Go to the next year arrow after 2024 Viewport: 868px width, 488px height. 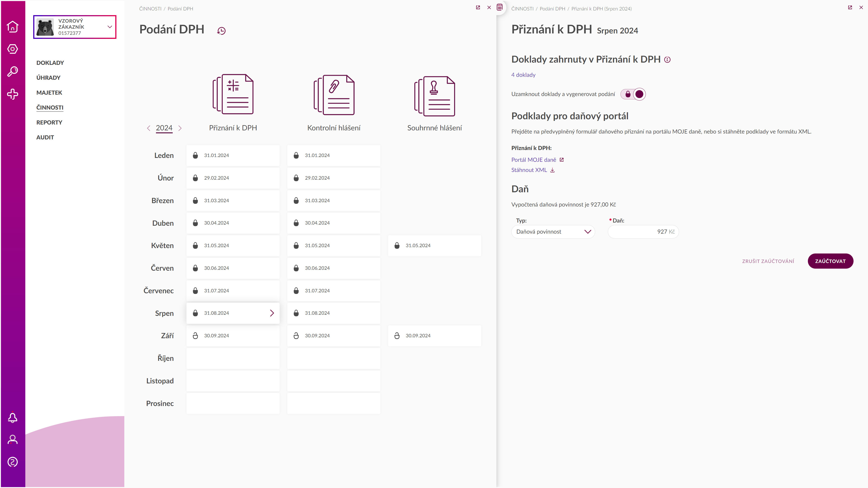tap(180, 128)
